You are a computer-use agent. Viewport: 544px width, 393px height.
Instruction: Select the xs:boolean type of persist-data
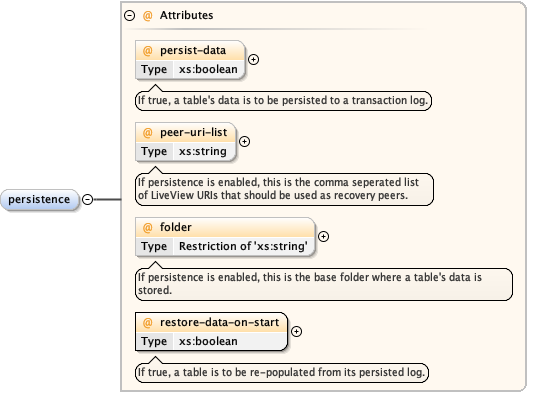click(208, 69)
